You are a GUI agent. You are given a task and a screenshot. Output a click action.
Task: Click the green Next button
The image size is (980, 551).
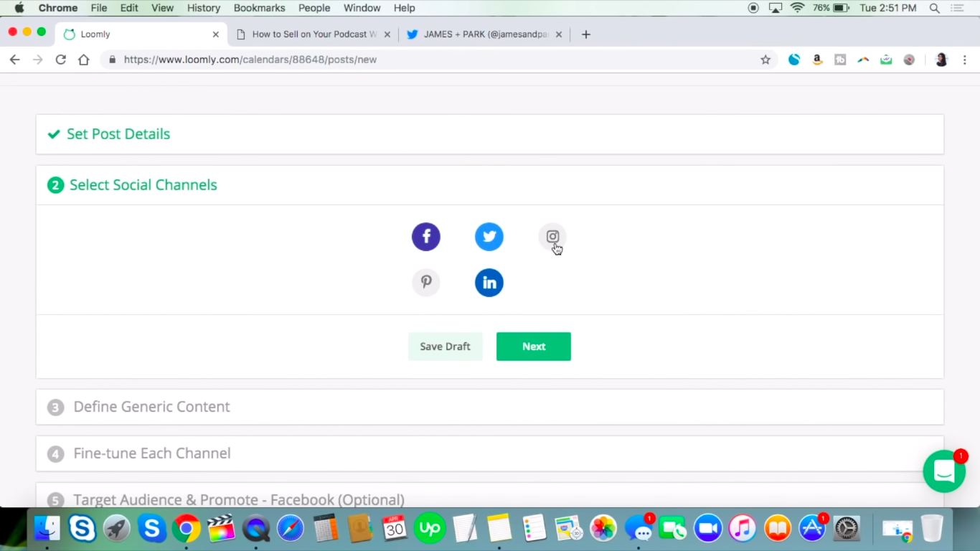tap(534, 347)
